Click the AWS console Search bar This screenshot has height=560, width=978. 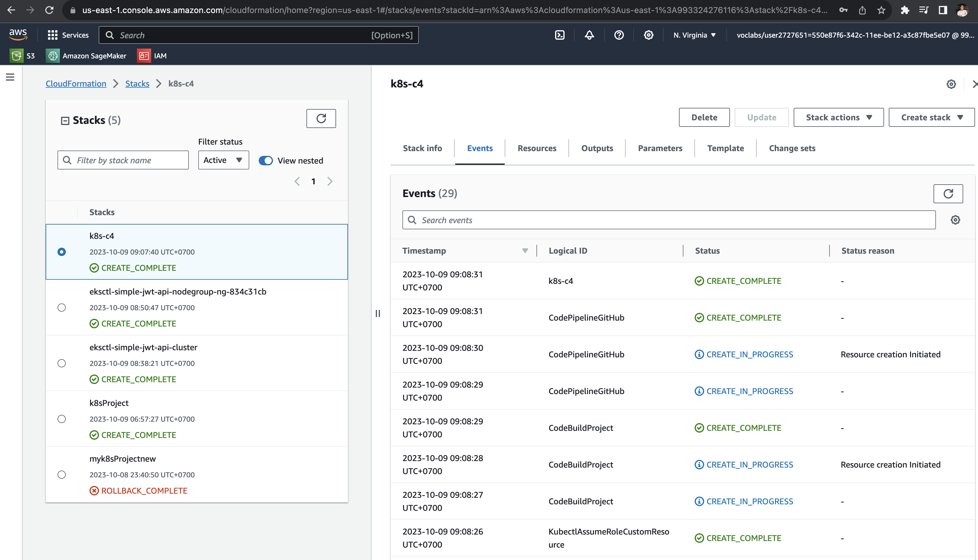coord(258,35)
